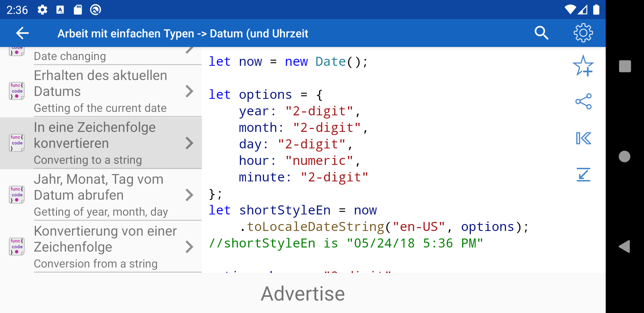Open settings via header gear icon
The image size is (644, 313).
583,33
